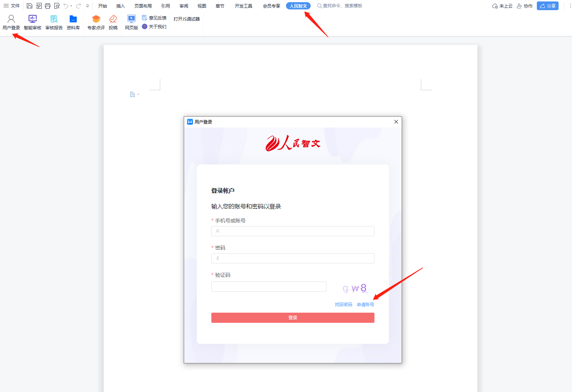Click the 验证码 input field
Image resolution: width=572 pixels, height=392 pixels.
click(269, 287)
